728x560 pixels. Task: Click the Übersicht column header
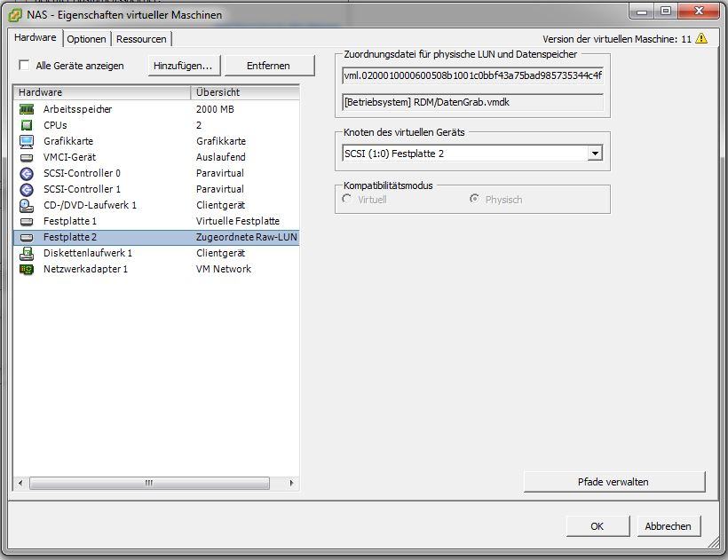coord(245,92)
